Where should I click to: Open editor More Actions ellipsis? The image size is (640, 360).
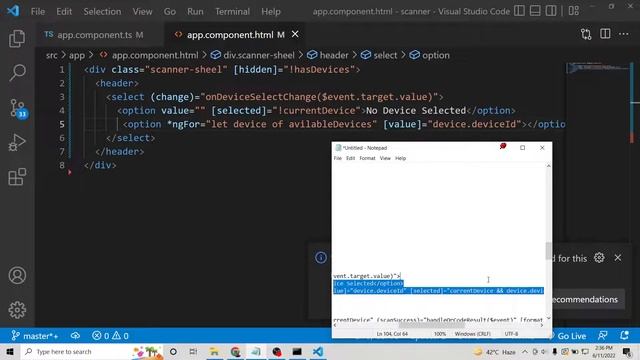pos(624,34)
